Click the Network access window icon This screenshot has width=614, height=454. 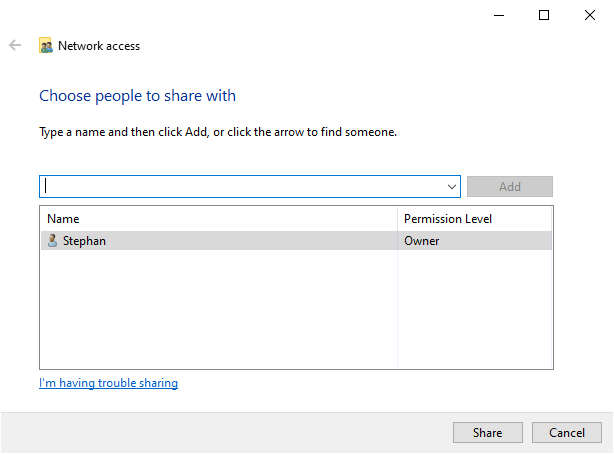(46, 46)
